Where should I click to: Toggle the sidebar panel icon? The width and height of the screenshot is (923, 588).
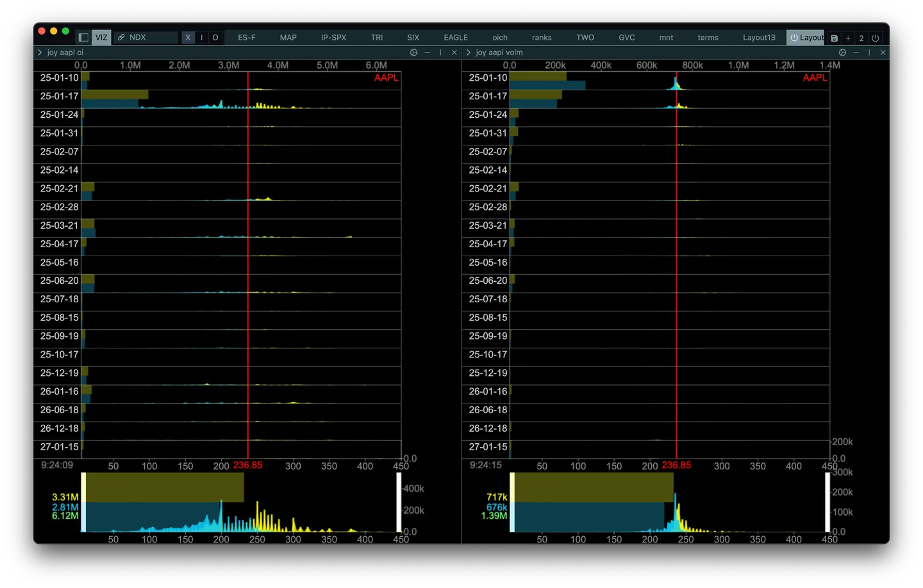83,38
